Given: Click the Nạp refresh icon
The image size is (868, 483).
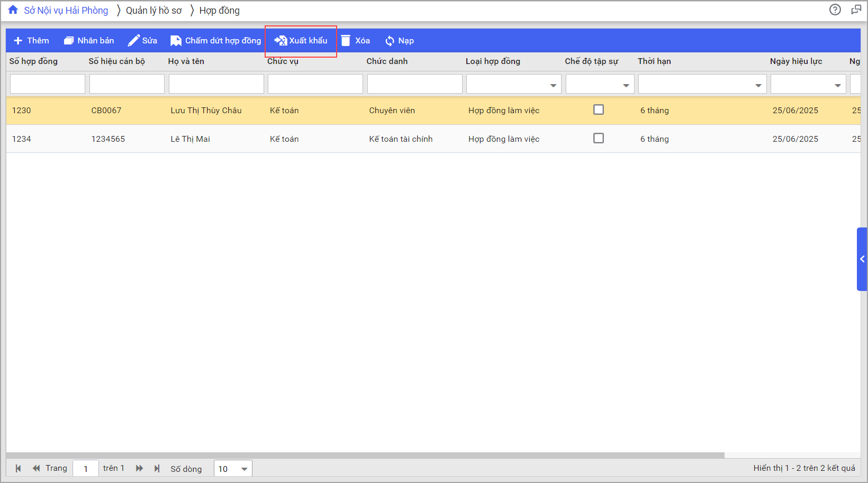Looking at the screenshot, I should (390, 41).
